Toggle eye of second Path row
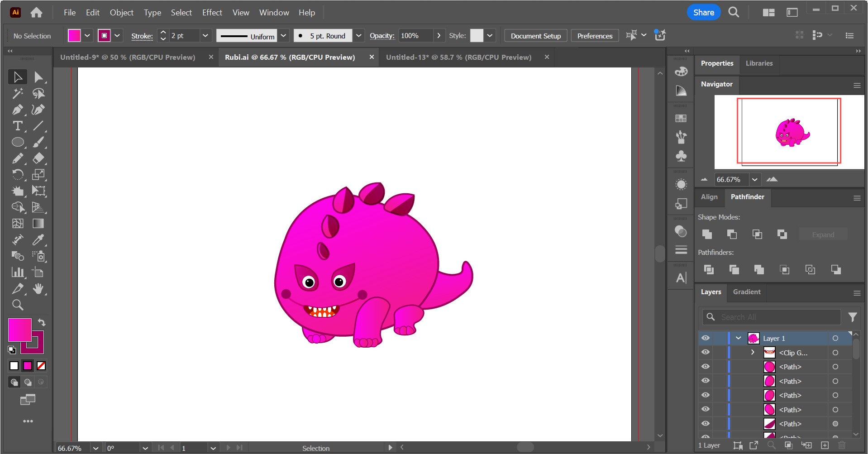 click(706, 381)
